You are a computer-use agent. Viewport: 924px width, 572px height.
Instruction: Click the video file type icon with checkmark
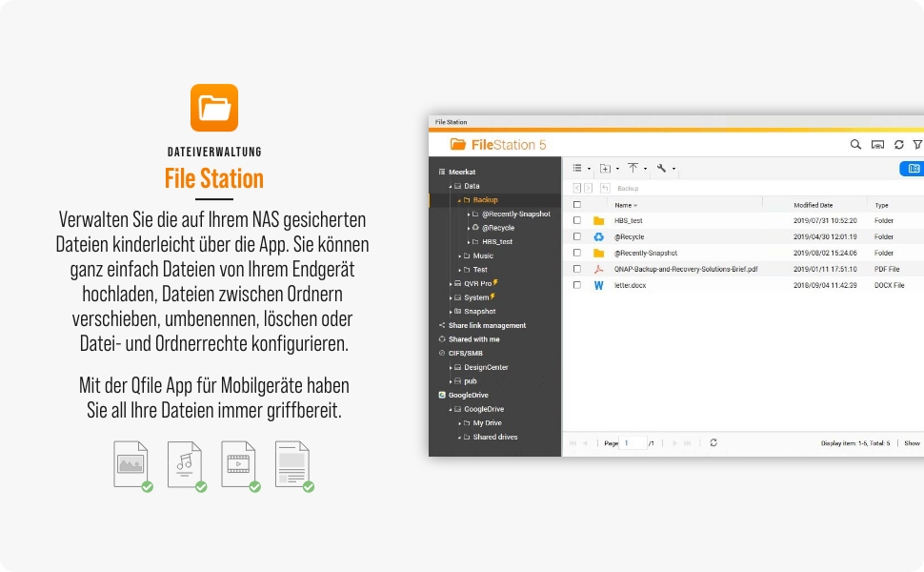point(240,466)
